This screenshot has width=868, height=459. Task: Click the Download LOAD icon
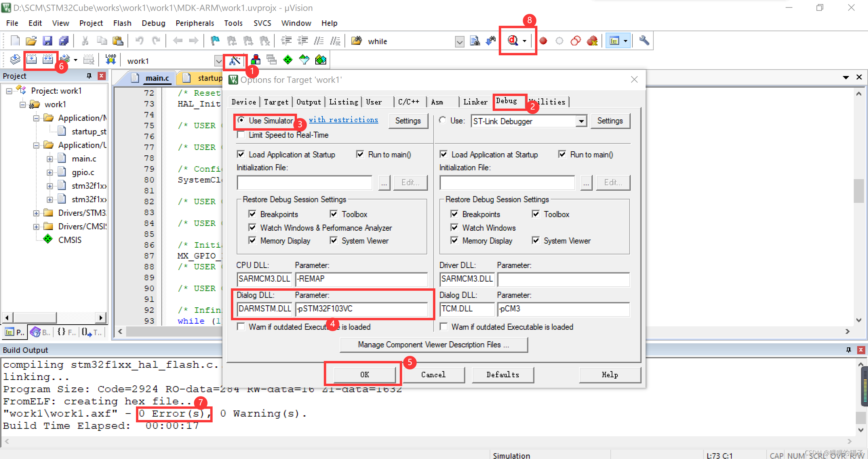111,60
